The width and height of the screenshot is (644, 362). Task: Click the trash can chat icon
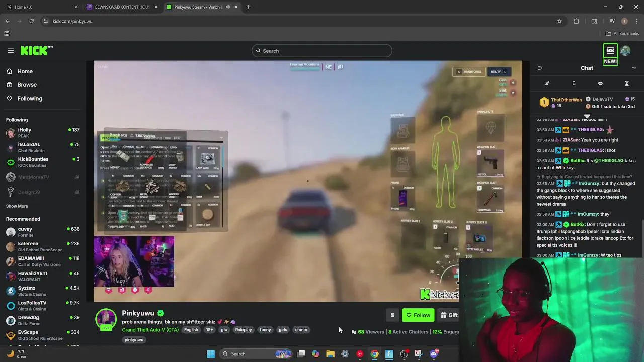pyautogui.click(x=574, y=83)
